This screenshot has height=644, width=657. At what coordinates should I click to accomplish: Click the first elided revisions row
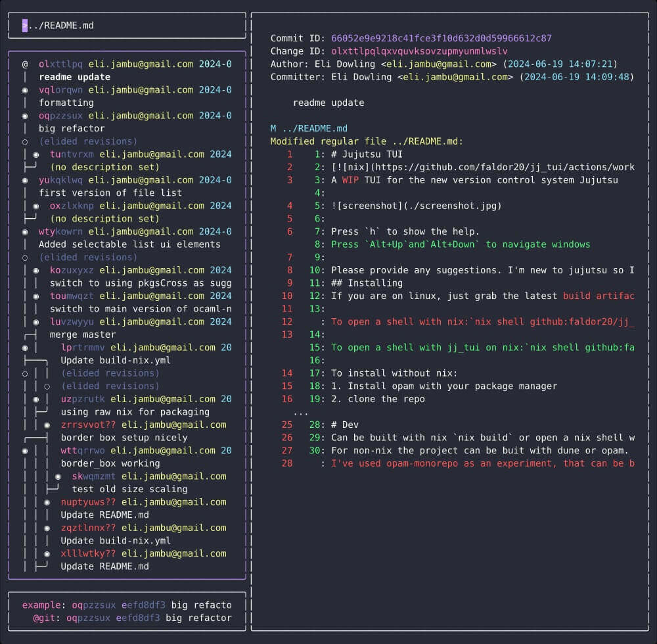tap(88, 141)
